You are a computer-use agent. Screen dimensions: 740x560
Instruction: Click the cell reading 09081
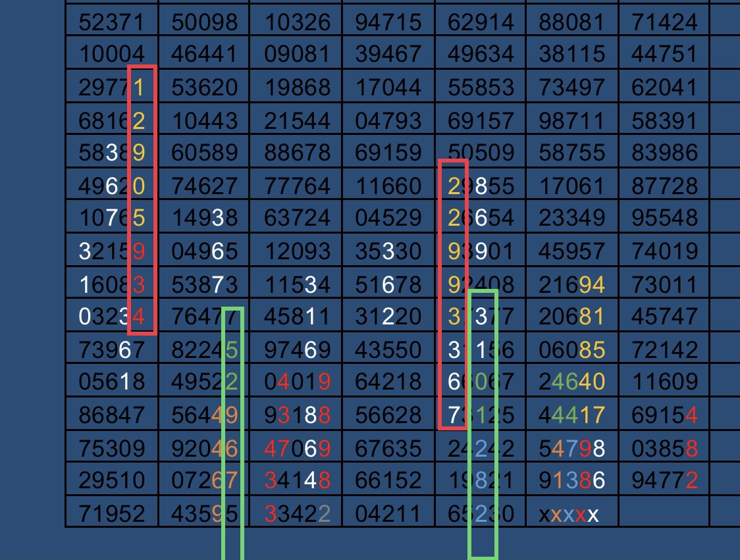pyautogui.click(x=296, y=53)
